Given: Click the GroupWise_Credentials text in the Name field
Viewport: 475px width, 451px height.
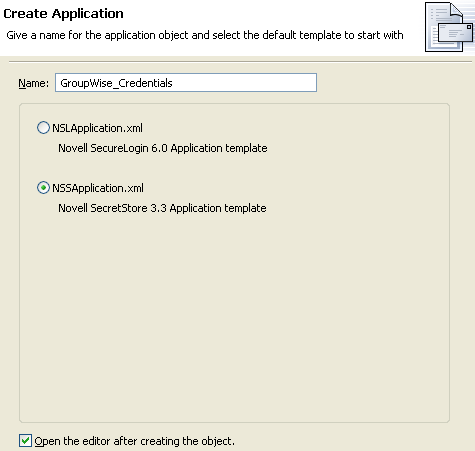Looking at the screenshot, I should coord(116,83).
